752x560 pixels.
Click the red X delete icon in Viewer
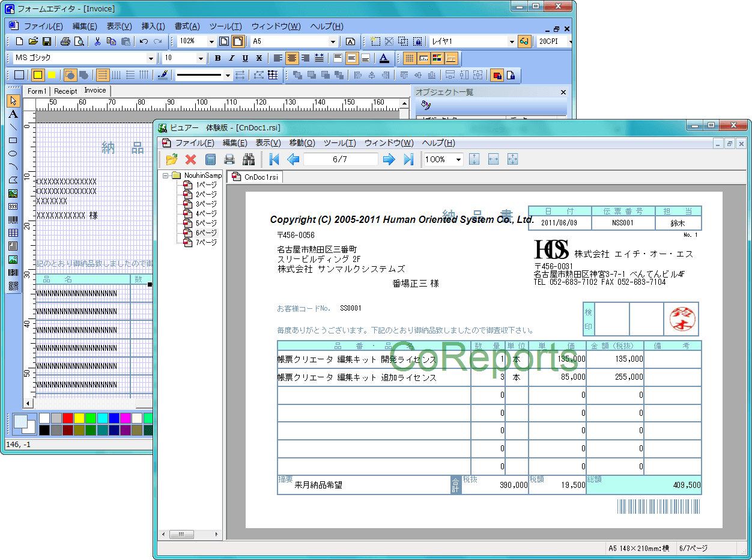pos(191,159)
